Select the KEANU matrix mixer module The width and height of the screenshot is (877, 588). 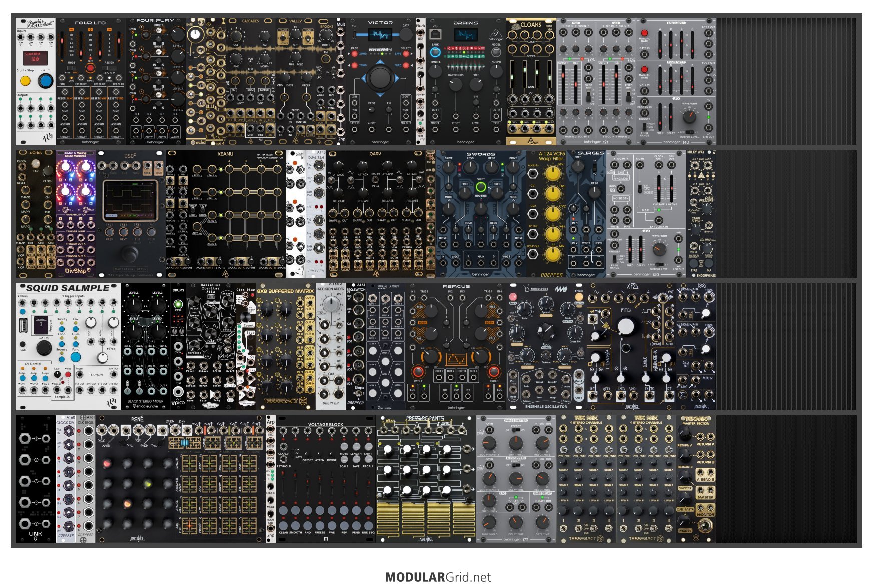[226, 214]
